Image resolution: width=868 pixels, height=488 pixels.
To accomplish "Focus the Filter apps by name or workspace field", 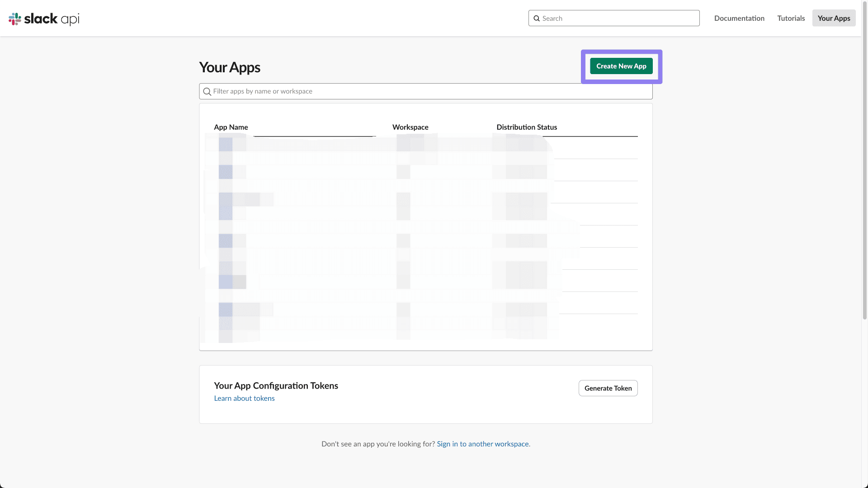I will (x=426, y=91).
